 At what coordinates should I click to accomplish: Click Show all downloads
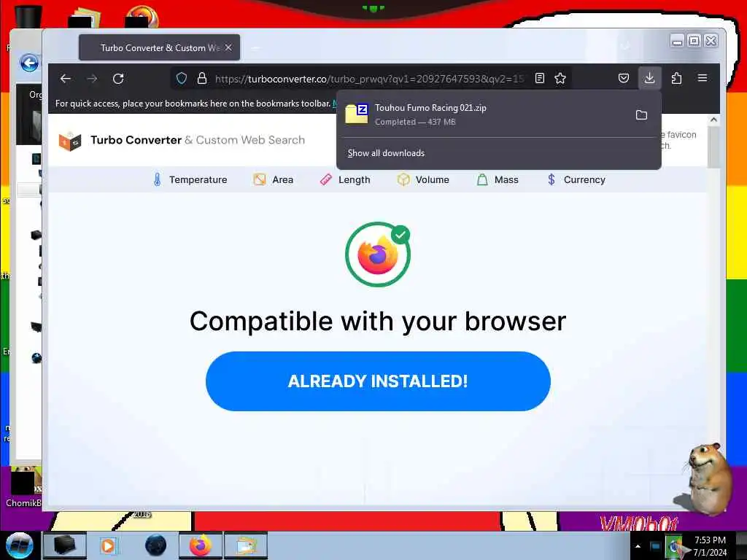coord(386,153)
